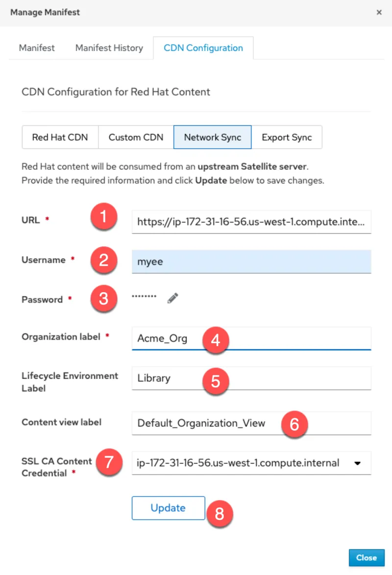Click the dropdown caret on the credential selector
392x575 pixels.
(x=358, y=463)
